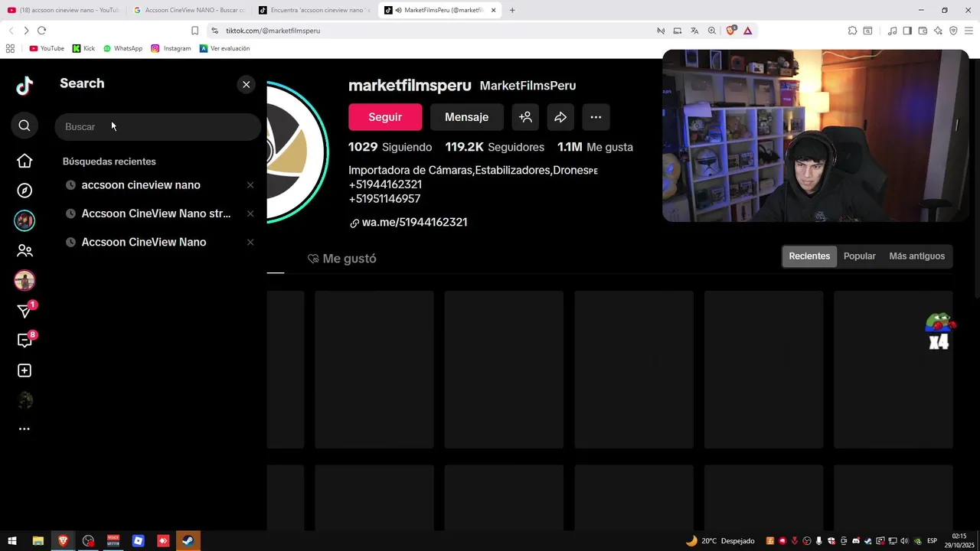Go to the Home feed icon
The image size is (980, 551).
click(x=24, y=161)
